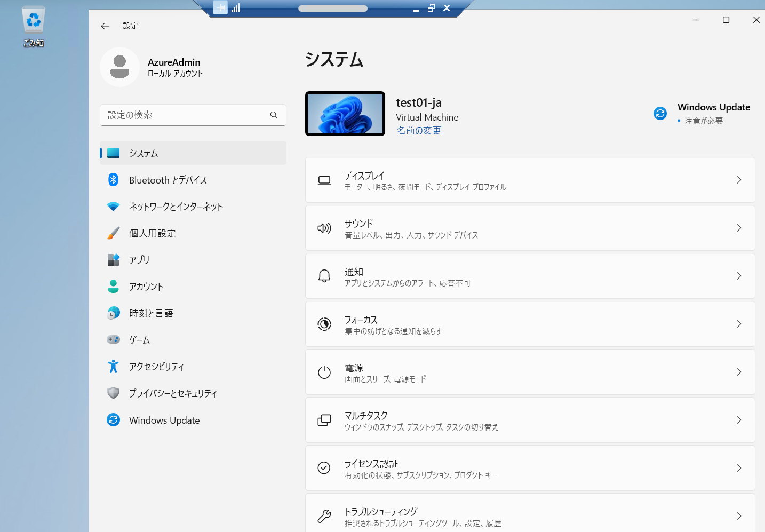Expand the ディスプレイ row chevron
The width and height of the screenshot is (765, 532).
[739, 180]
